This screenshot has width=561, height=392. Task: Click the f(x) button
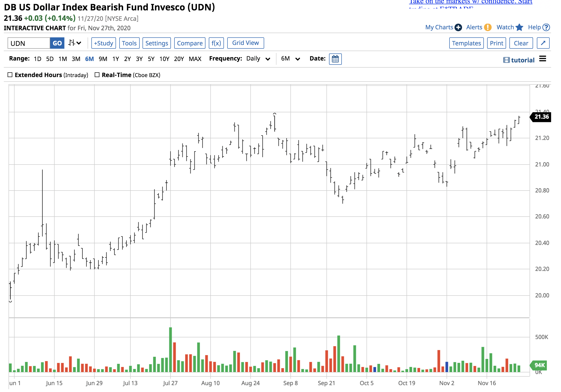click(x=216, y=43)
